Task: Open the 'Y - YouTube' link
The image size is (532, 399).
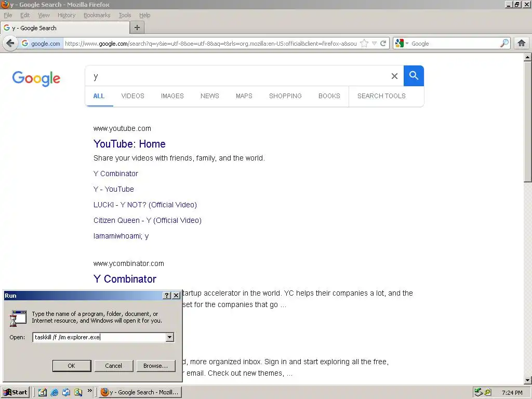Action: point(114,189)
